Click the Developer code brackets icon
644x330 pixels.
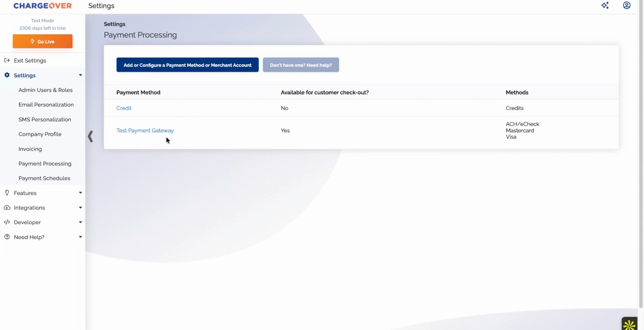tap(7, 222)
